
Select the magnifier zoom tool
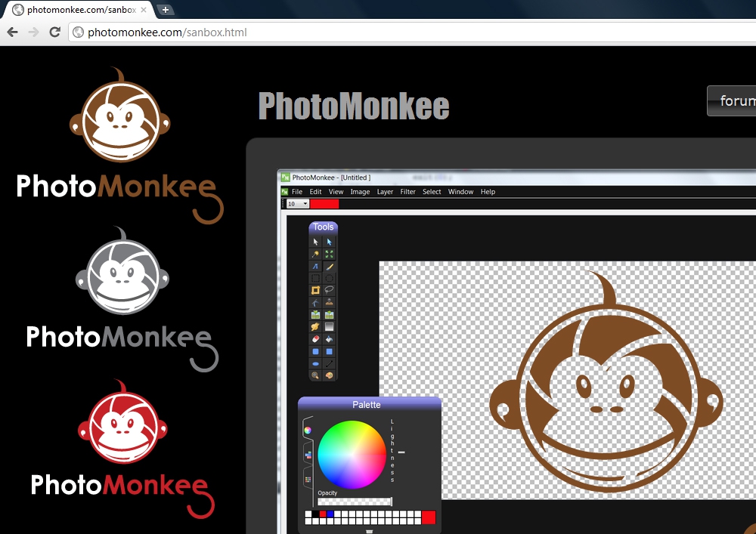click(x=316, y=375)
